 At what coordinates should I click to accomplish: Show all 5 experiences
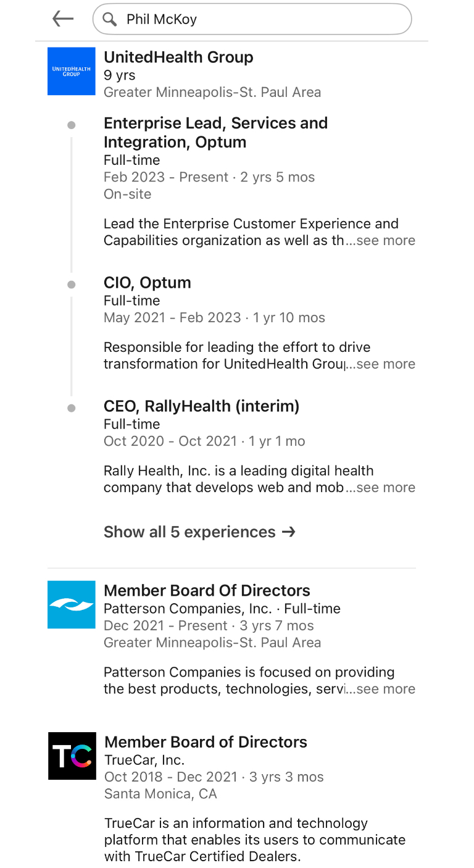(x=199, y=532)
